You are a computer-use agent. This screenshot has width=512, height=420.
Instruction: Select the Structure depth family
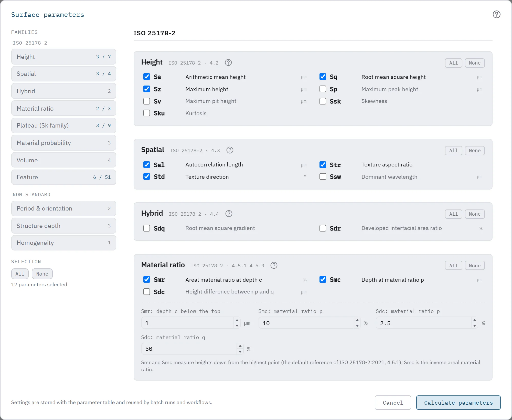(x=64, y=226)
